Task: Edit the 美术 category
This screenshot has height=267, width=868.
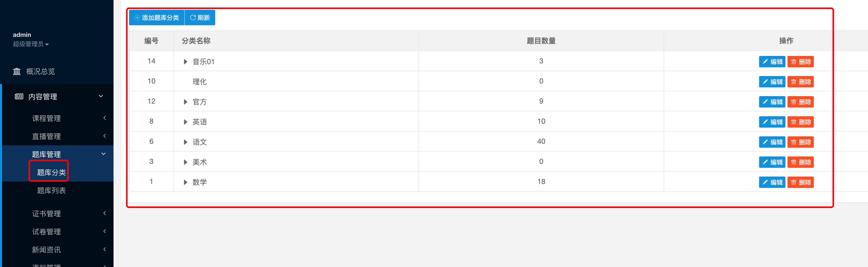Action: point(772,162)
